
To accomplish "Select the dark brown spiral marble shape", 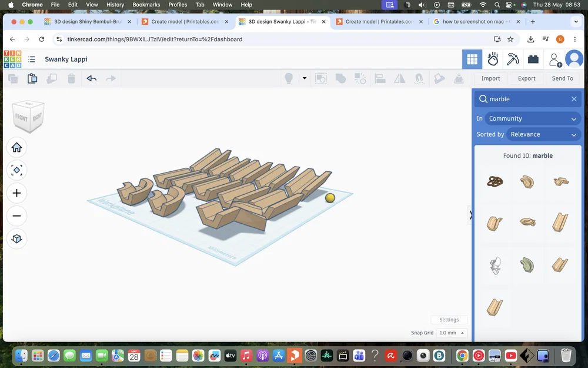I will 495,182.
